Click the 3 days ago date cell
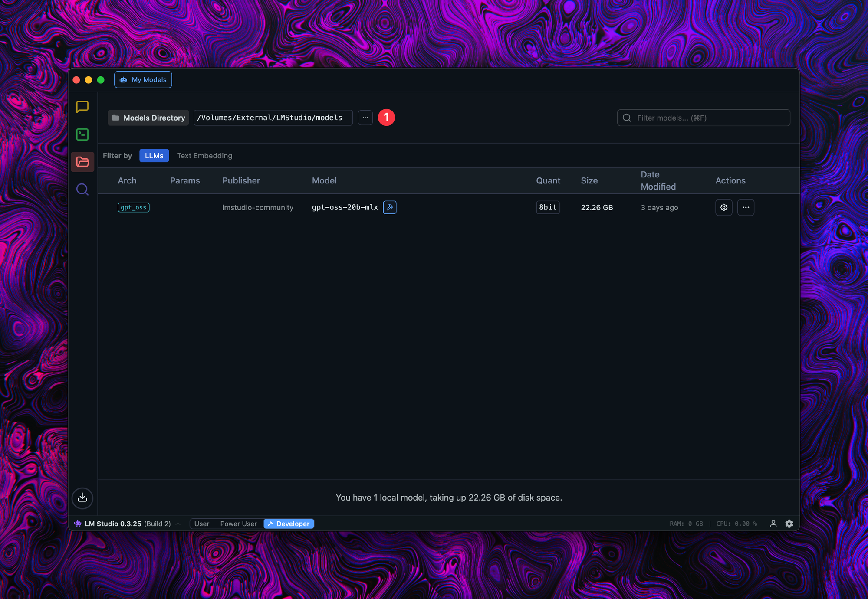 point(659,207)
